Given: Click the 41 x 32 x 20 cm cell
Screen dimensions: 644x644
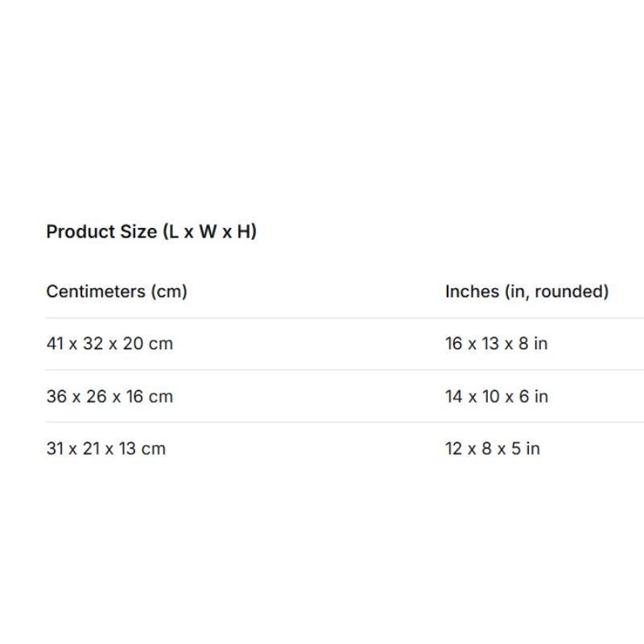Looking at the screenshot, I should (x=109, y=344).
